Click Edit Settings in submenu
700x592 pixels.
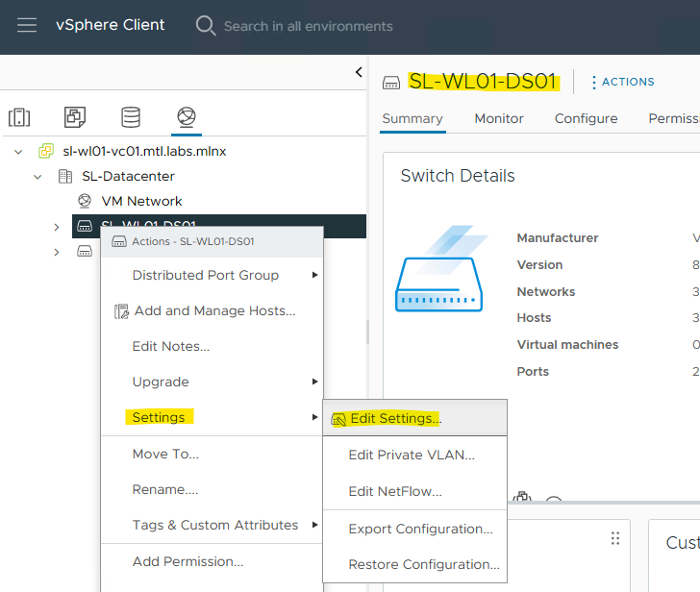(x=414, y=418)
